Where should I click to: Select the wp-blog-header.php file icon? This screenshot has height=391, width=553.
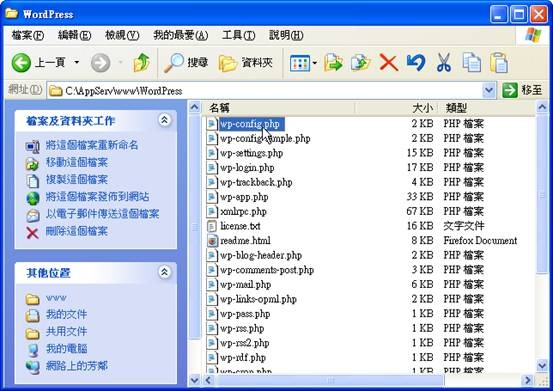212,256
